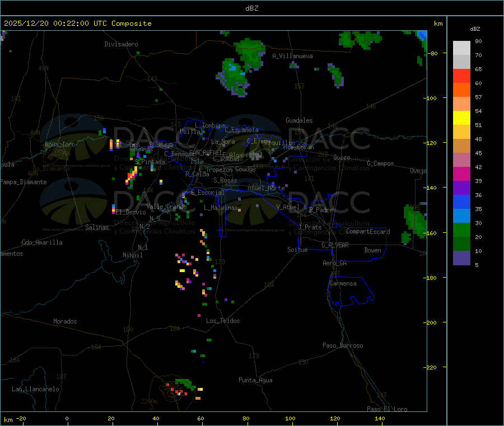Viewport: 504px width, 426px height.
Task: Click the -160 km vertical axis tick
Action: [431, 233]
